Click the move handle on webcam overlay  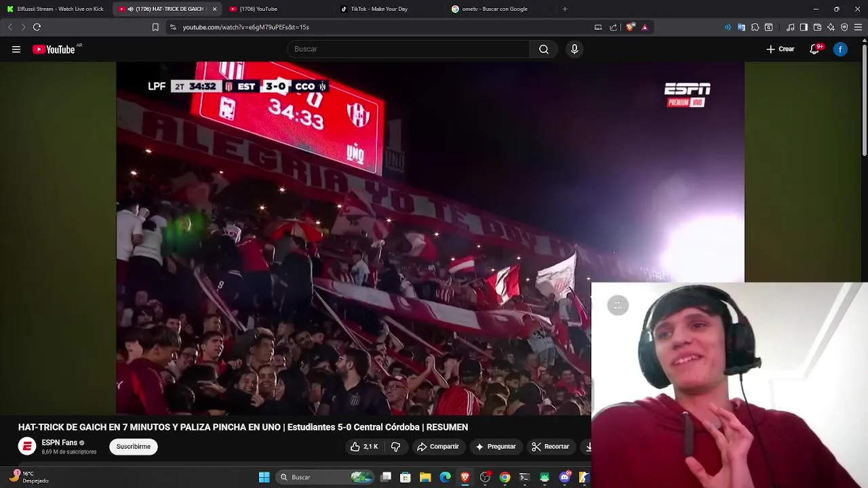point(618,306)
